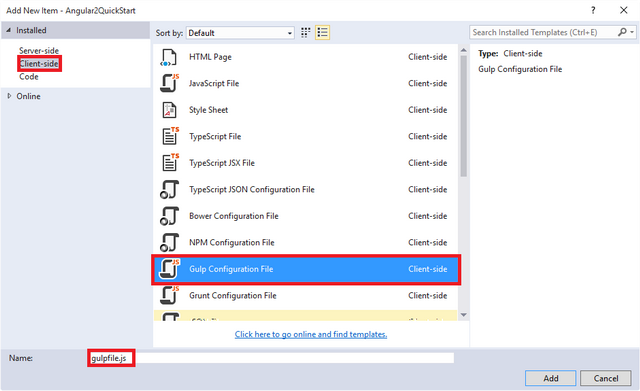Select the 'TypeScript File' label
This screenshot has width=640, height=391.
pyautogui.click(x=215, y=137)
